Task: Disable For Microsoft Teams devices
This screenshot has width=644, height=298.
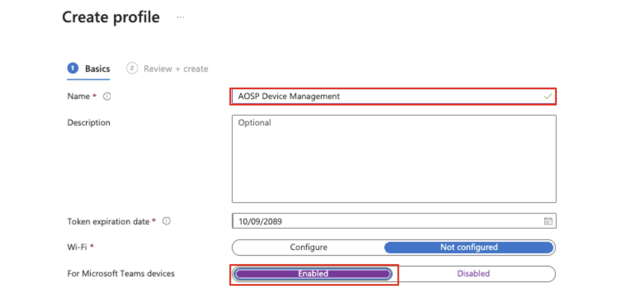Action: click(473, 274)
